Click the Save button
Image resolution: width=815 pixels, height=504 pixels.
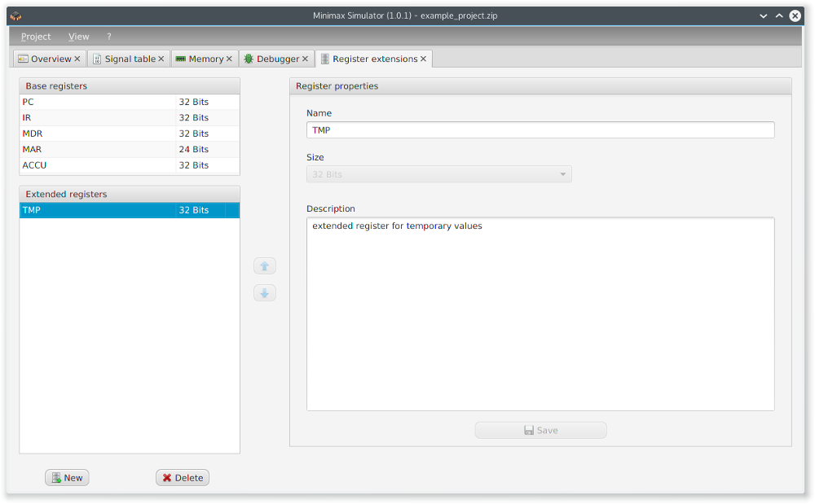(540, 430)
